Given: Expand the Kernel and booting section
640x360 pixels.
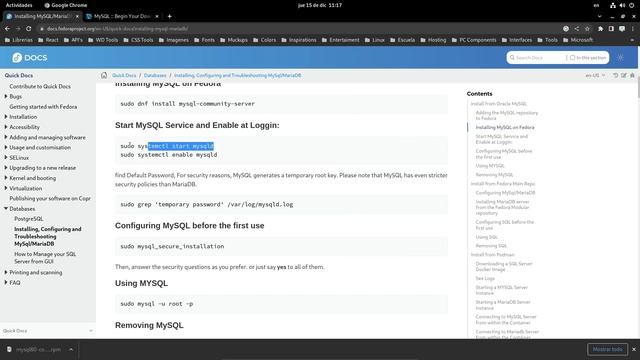Looking at the screenshot, I should (x=6, y=178).
